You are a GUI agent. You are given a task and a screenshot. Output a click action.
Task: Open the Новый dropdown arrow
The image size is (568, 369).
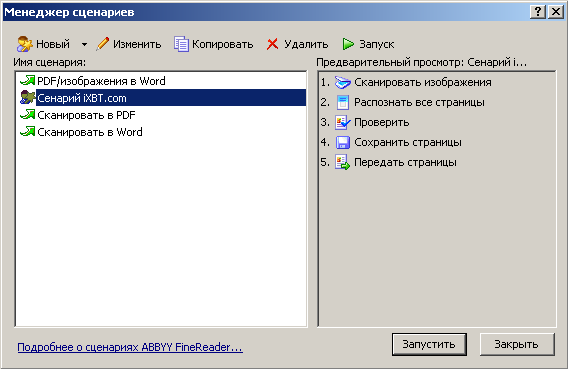pyautogui.click(x=84, y=44)
